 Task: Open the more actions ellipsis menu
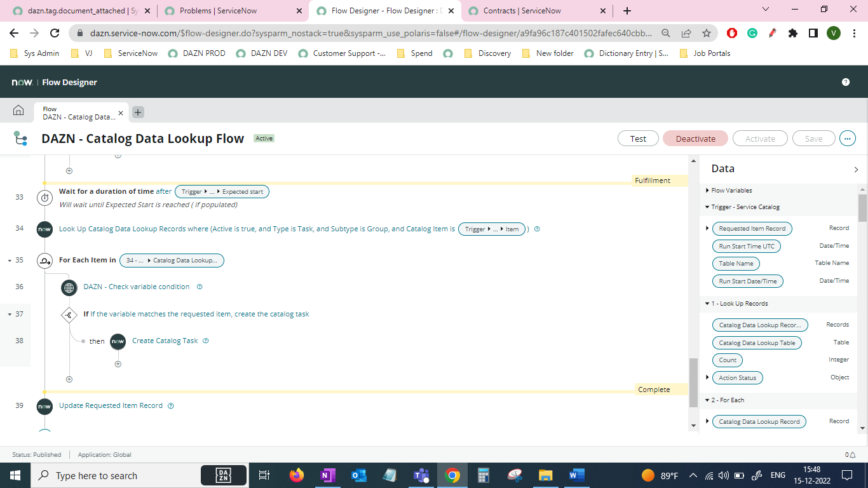[x=847, y=139]
